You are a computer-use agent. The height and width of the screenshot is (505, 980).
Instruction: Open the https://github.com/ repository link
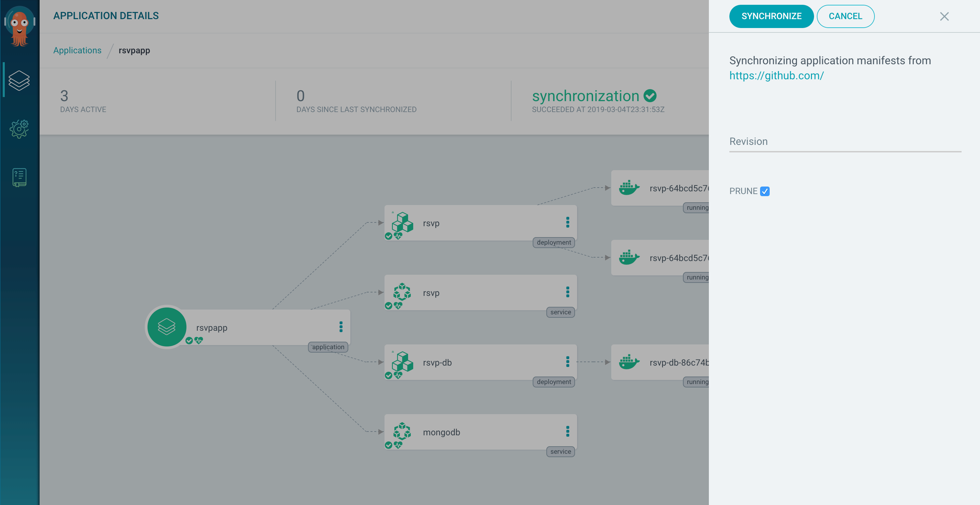coord(776,76)
